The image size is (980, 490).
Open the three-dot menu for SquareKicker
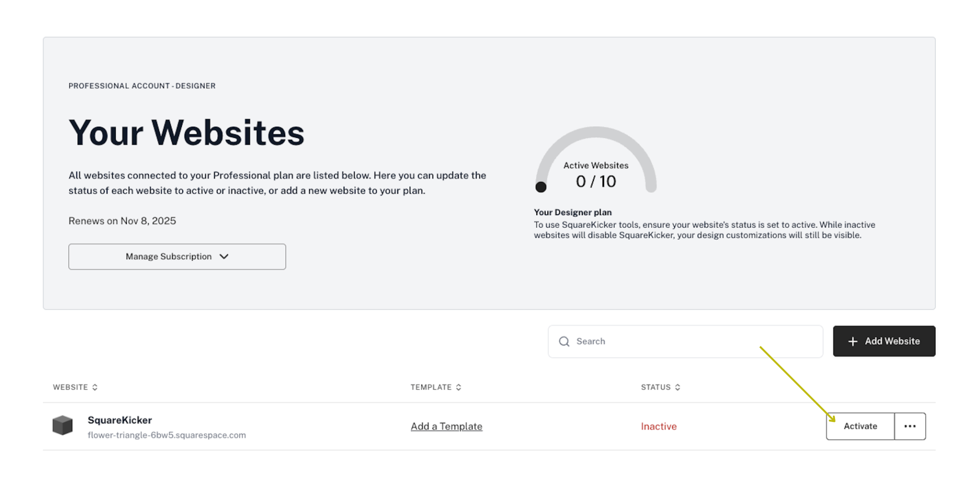(x=910, y=426)
